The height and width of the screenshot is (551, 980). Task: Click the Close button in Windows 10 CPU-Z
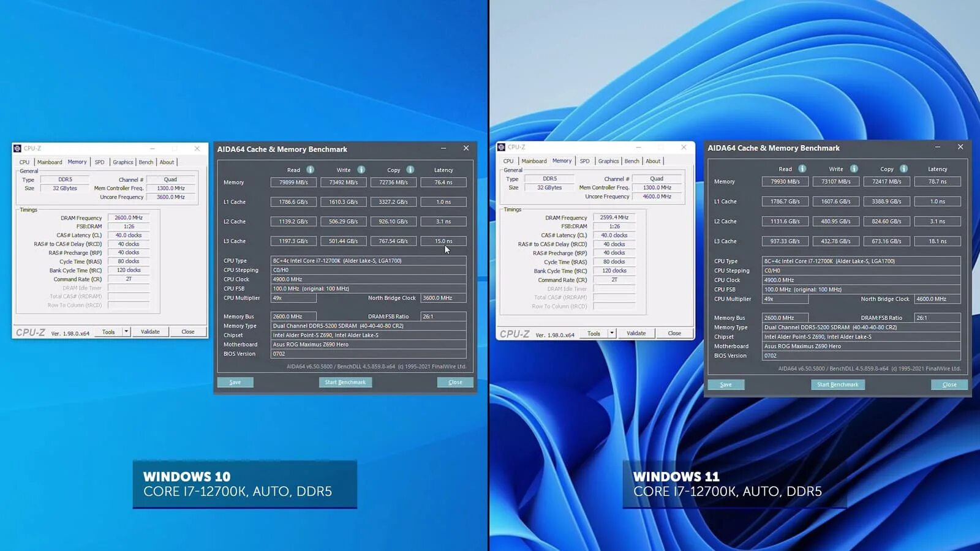[x=188, y=332]
